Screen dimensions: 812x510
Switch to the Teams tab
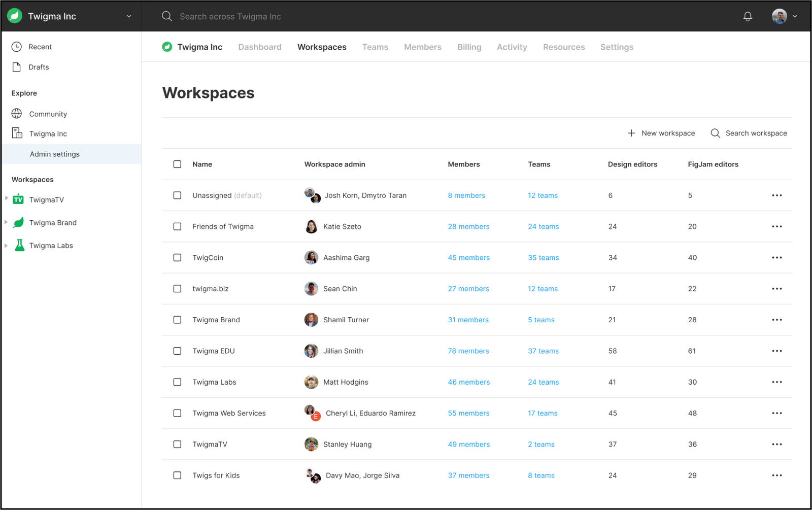coord(375,47)
